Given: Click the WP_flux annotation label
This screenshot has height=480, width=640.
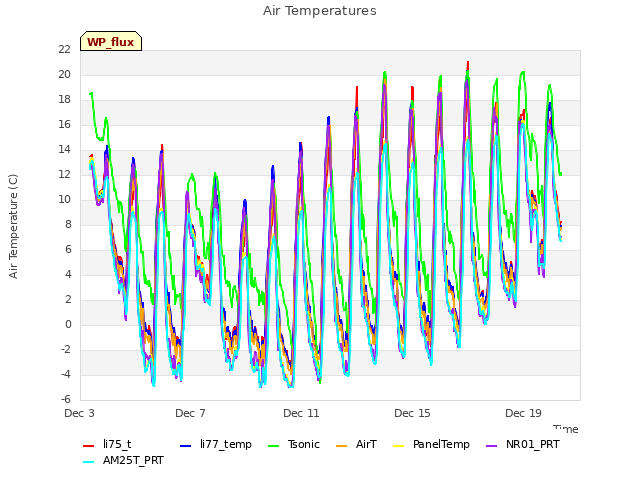Looking at the screenshot, I should [111, 41].
